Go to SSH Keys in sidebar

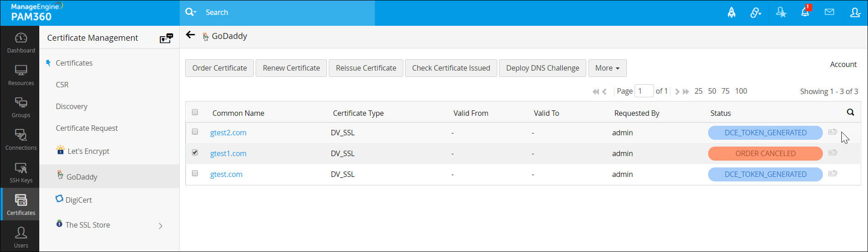point(21,173)
